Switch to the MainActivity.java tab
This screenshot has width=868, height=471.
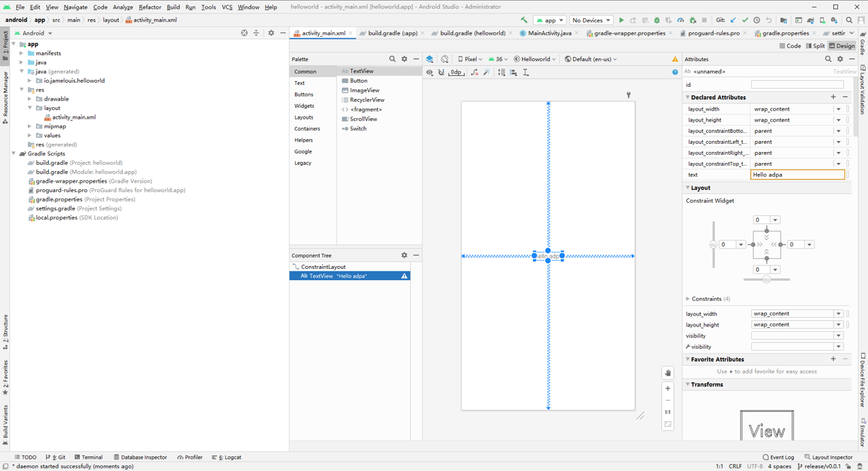point(549,33)
